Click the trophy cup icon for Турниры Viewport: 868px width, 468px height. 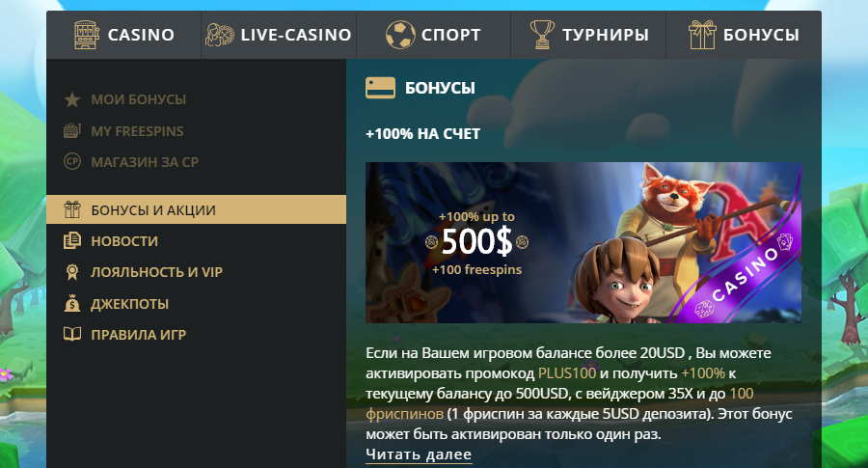[x=542, y=35]
